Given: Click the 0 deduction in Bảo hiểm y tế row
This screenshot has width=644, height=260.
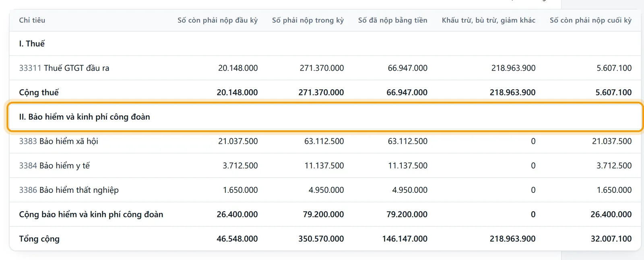Looking at the screenshot, I should [533, 166].
